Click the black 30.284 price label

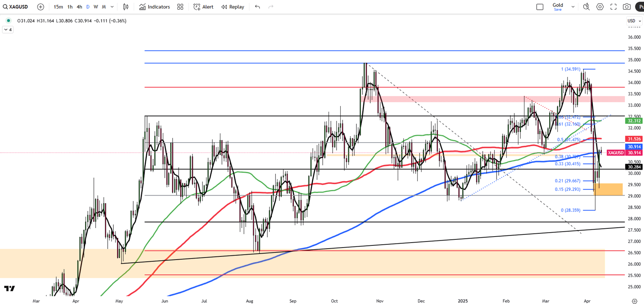click(x=634, y=167)
